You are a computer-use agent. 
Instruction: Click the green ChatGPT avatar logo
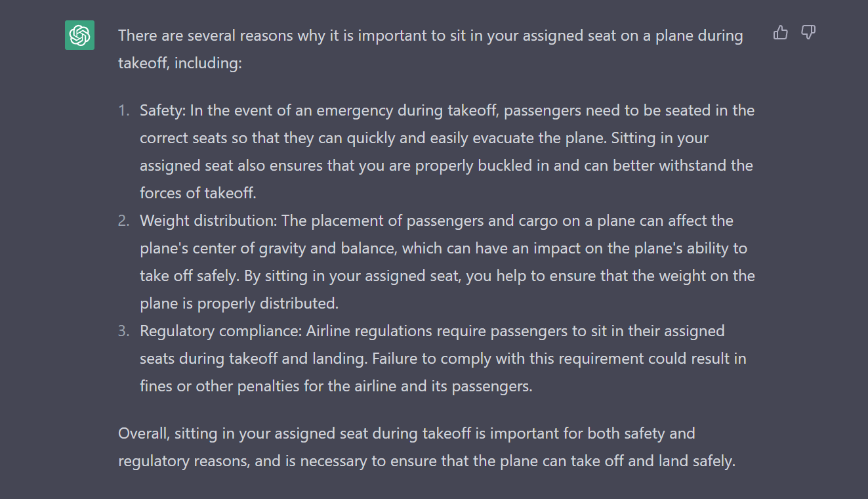(x=79, y=35)
